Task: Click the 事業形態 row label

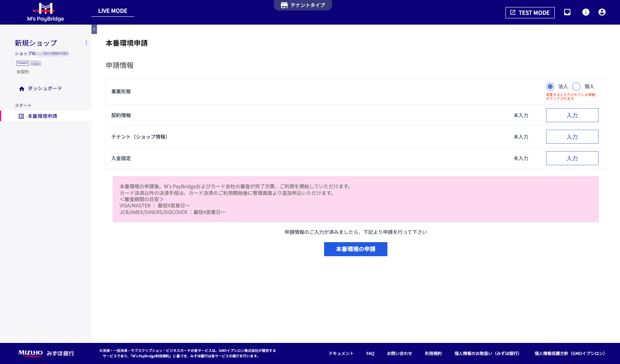Action: tap(121, 91)
